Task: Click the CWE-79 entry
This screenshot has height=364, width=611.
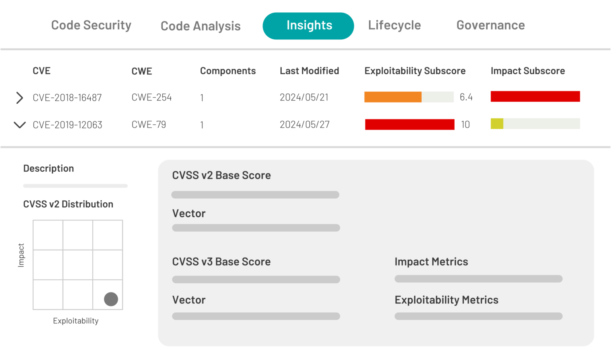Action: 149,124
